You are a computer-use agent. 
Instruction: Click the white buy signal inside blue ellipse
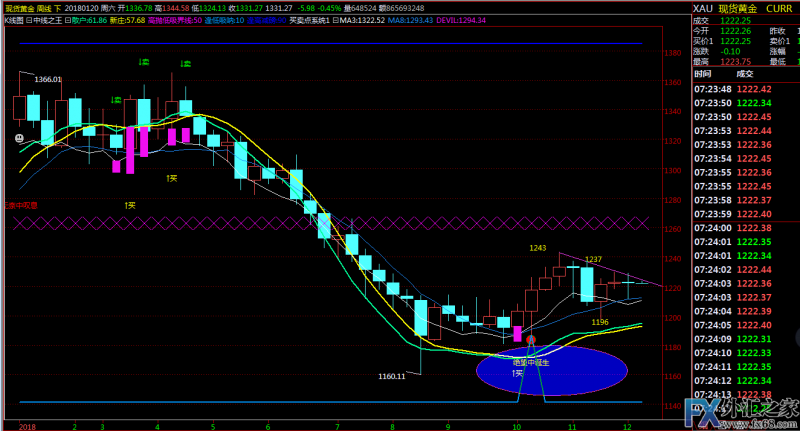coord(518,373)
